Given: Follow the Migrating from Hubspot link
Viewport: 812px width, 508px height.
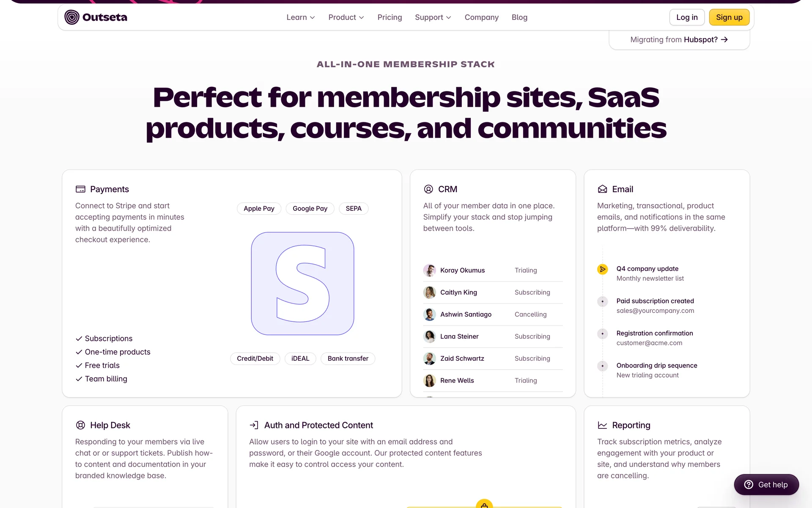Looking at the screenshot, I should pyautogui.click(x=679, y=40).
